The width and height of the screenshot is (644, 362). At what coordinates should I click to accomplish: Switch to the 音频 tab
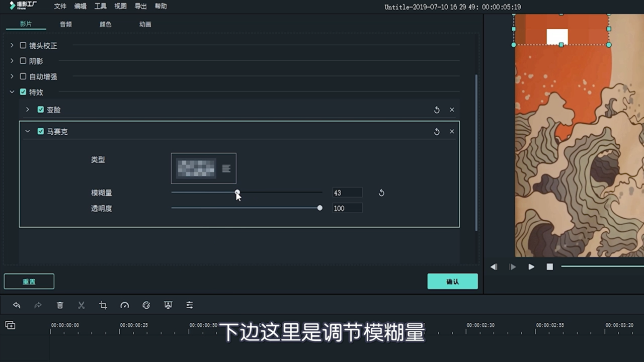click(65, 24)
